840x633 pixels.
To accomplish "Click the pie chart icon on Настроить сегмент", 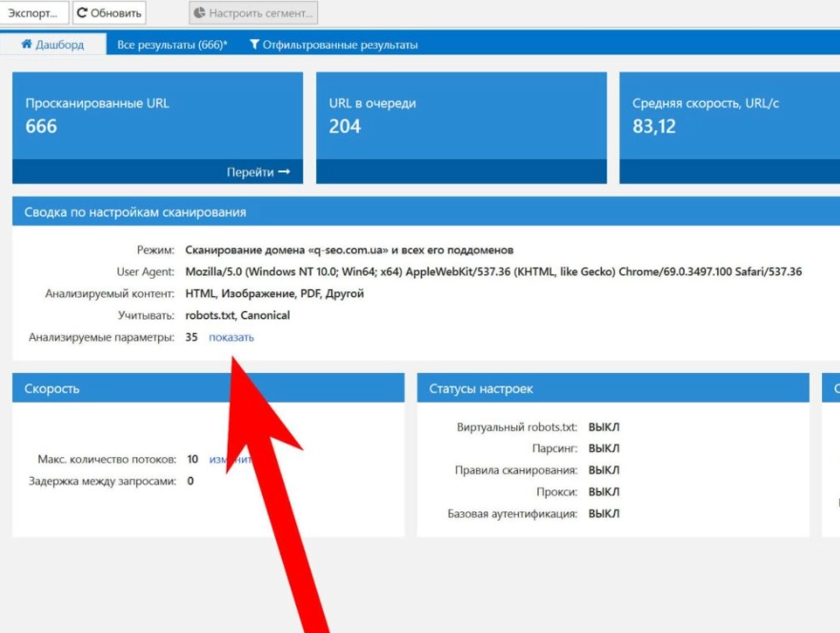I will (x=199, y=13).
